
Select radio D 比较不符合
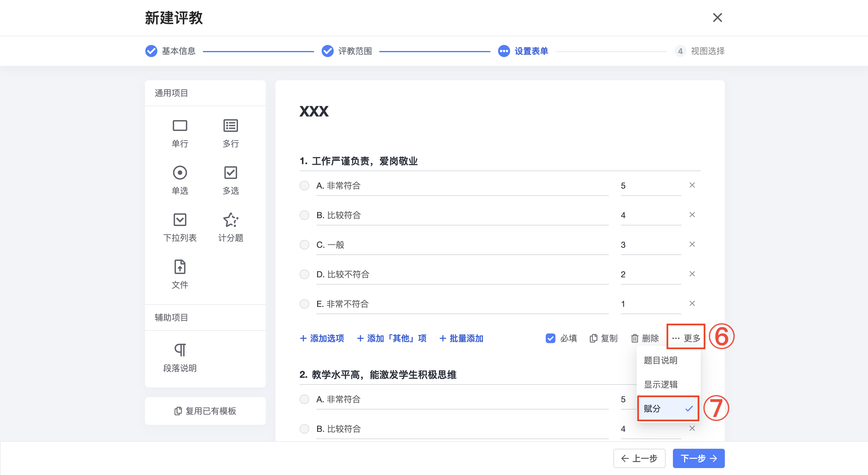coord(304,275)
